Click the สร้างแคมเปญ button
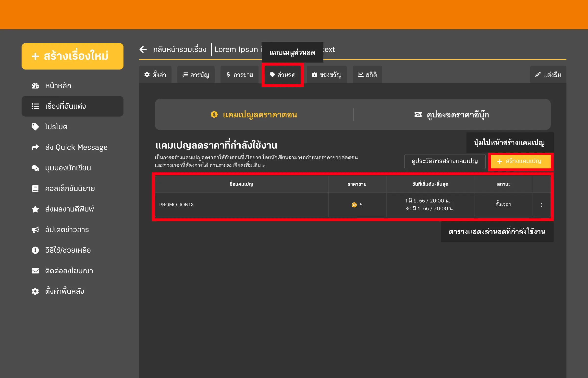Screen dimensions: 588x378 520,161
